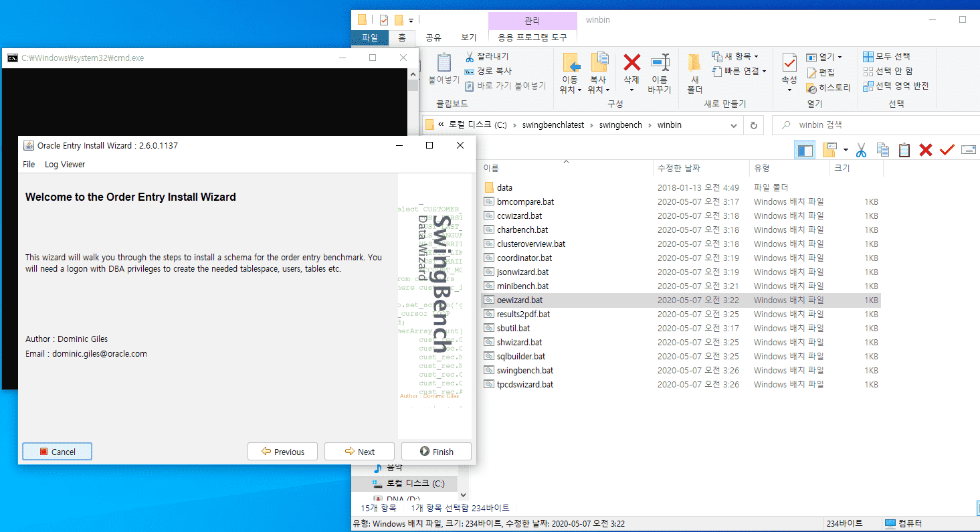The width and height of the screenshot is (980, 532).
Task: Switch to the 공유 ribbon tab
Action: (x=433, y=38)
